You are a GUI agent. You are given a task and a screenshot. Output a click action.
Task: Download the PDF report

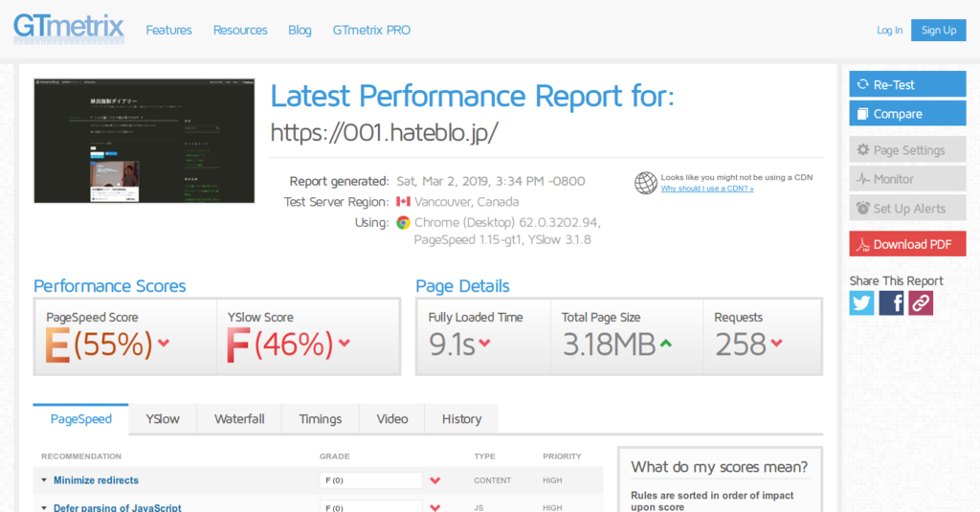point(907,244)
